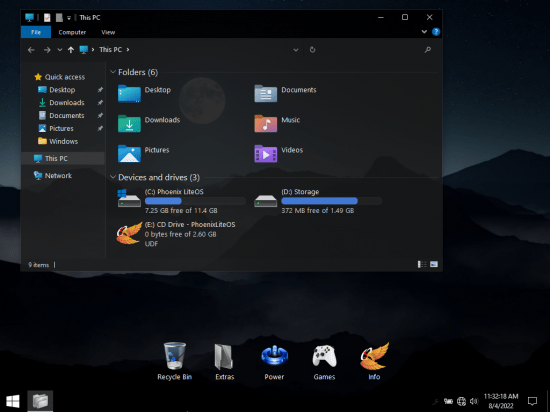Select the E: CD Drive phoenix icon
This screenshot has height=412, width=550.
pos(129,233)
